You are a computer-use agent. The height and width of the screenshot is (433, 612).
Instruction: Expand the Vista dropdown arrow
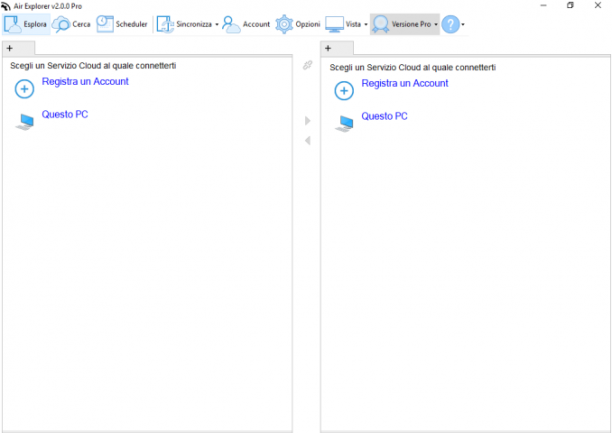tap(366, 25)
